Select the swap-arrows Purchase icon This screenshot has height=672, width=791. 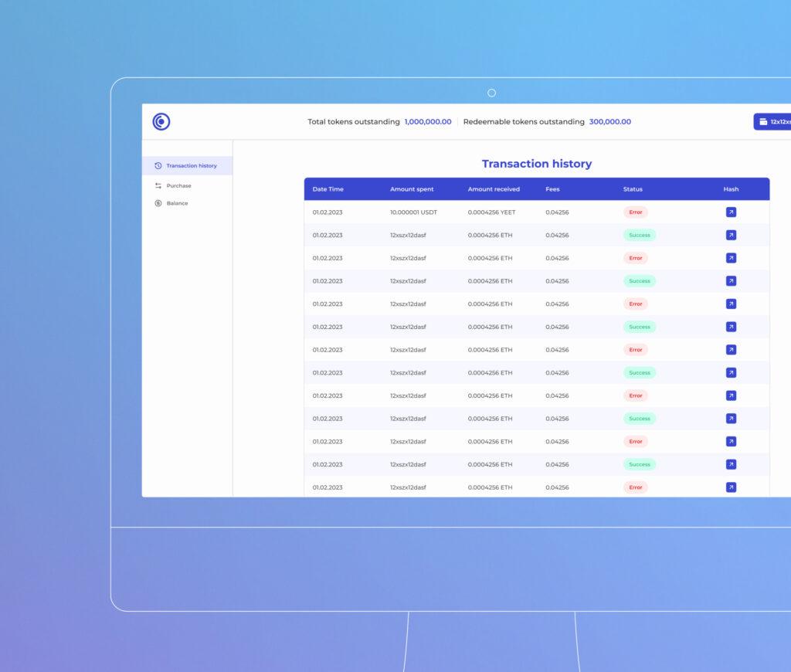pyautogui.click(x=158, y=185)
